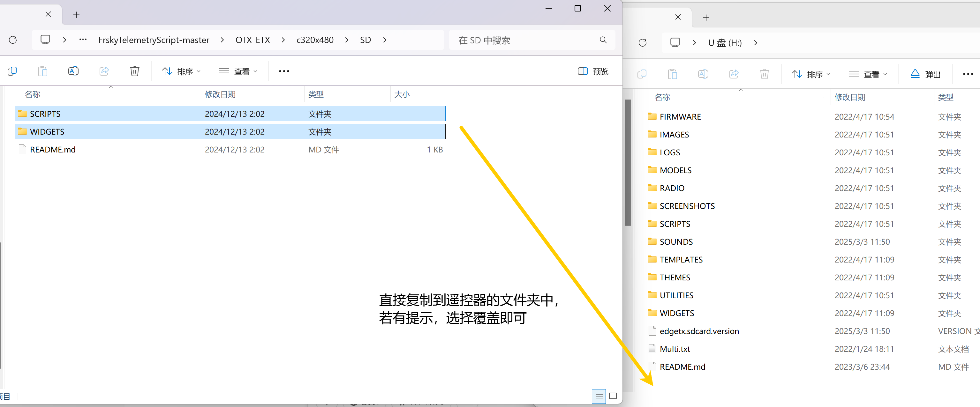Image resolution: width=980 pixels, height=407 pixels.
Task: Add new tab in SD window
Action: [76, 15]
